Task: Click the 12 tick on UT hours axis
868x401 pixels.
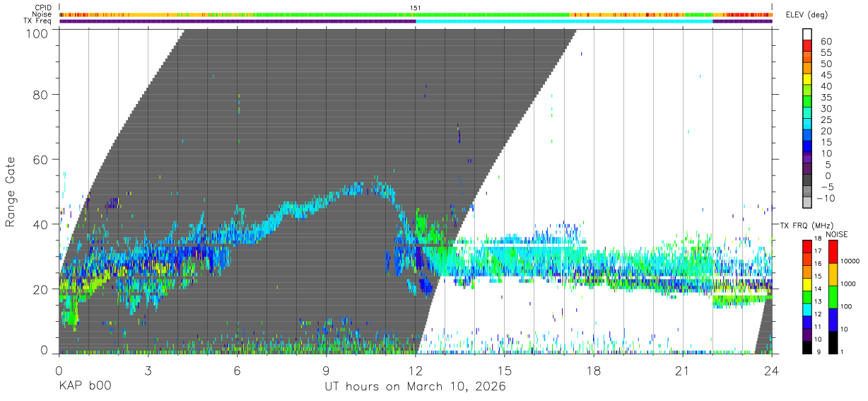Action: click(x=416, y=371)
